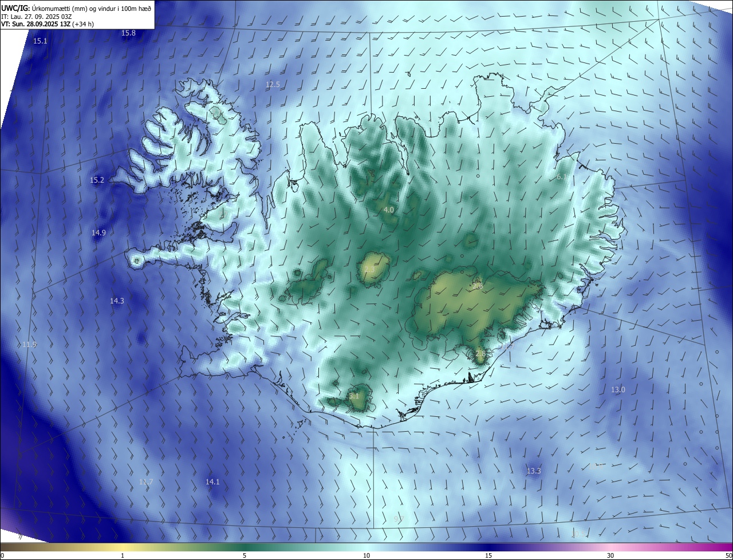Click the map value 14.1

click(212, 482)
